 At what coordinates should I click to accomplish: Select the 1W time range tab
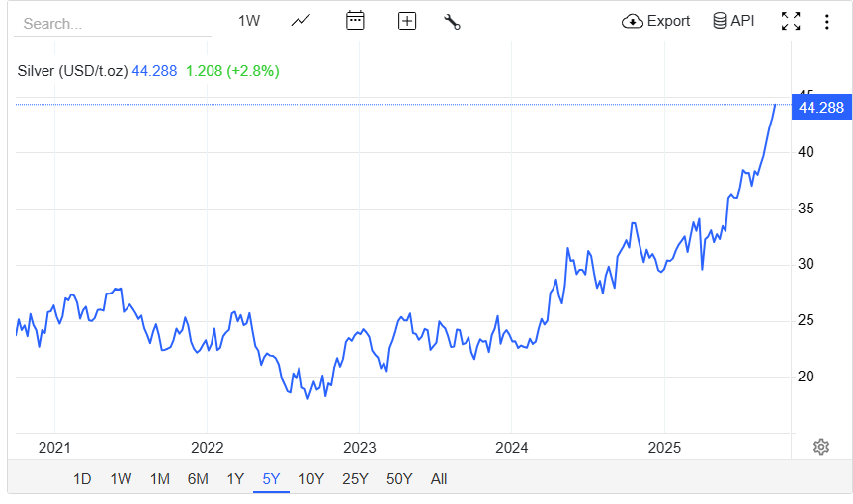tap(121, 479)
